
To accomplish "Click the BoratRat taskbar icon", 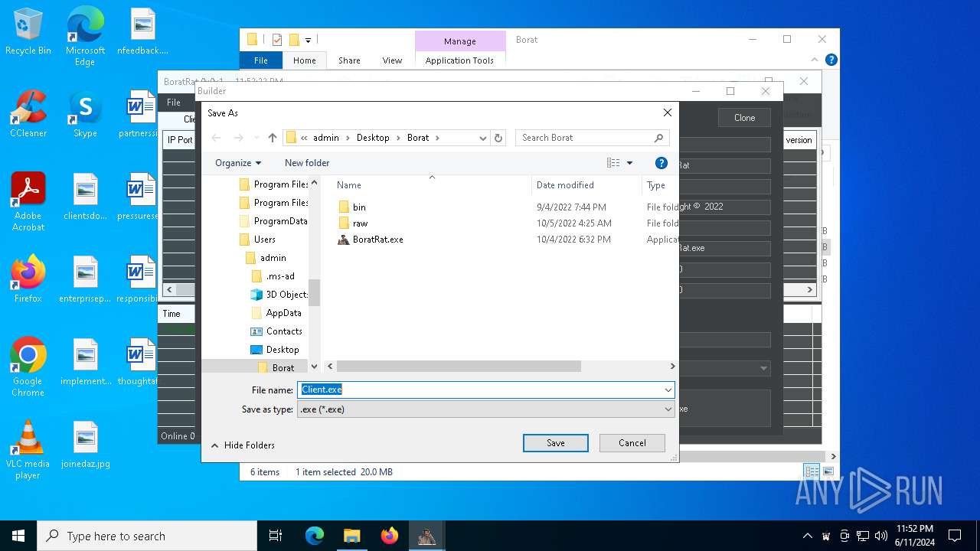I will (426, 536).
